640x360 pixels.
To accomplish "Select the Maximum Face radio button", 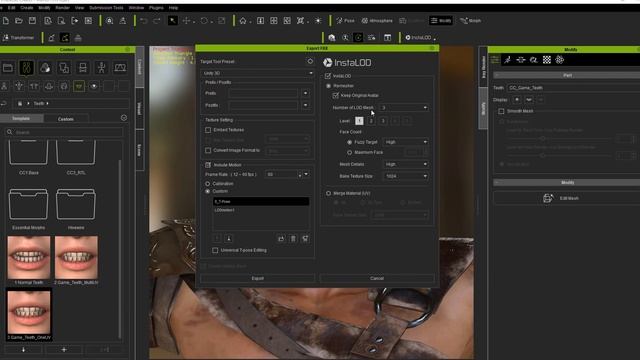I will coord(349,152).
